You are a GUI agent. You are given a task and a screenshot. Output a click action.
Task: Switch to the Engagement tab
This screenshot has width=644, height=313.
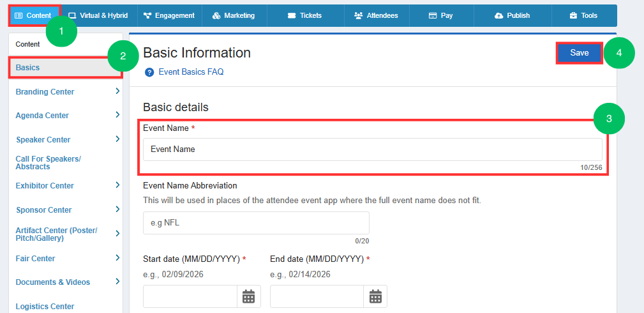pos(168,15)
